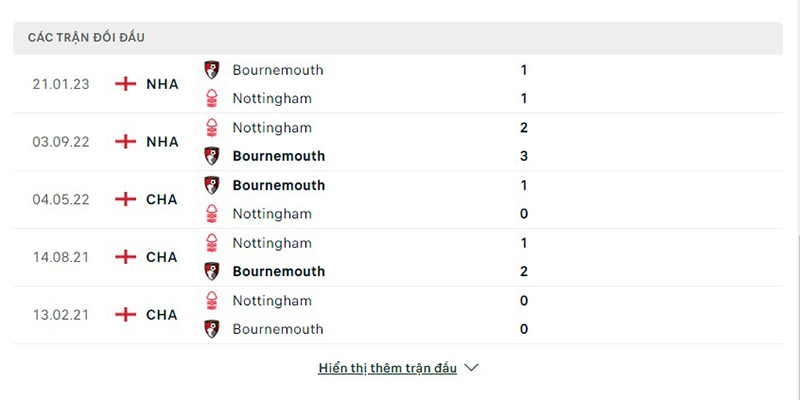Click Nottingham crest in 03.09.22 match

pos(212,128)
